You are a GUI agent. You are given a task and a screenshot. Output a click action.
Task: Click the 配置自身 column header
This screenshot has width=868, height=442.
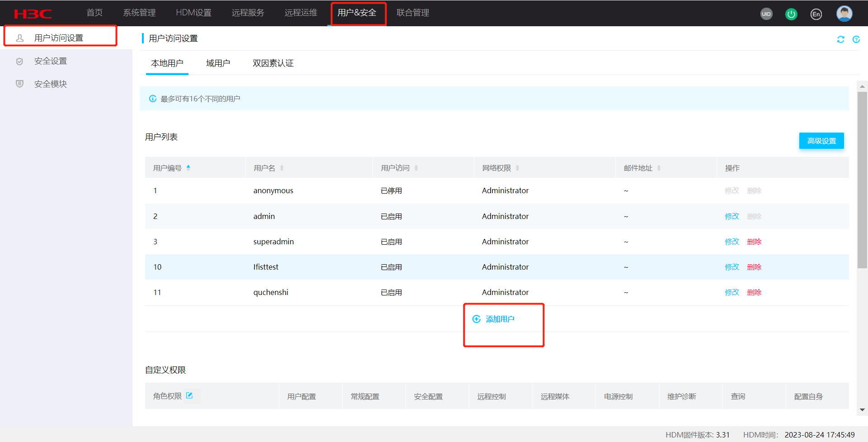pyautogui.click(x=808, y=396)
